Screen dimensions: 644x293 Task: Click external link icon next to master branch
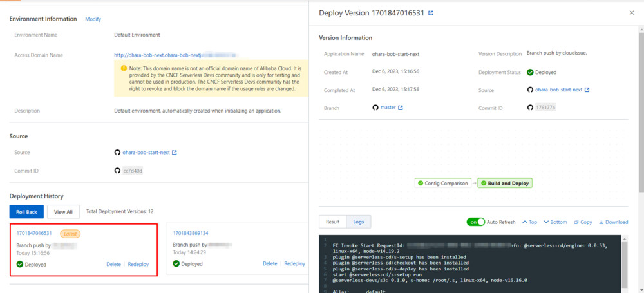click(401, 108)
